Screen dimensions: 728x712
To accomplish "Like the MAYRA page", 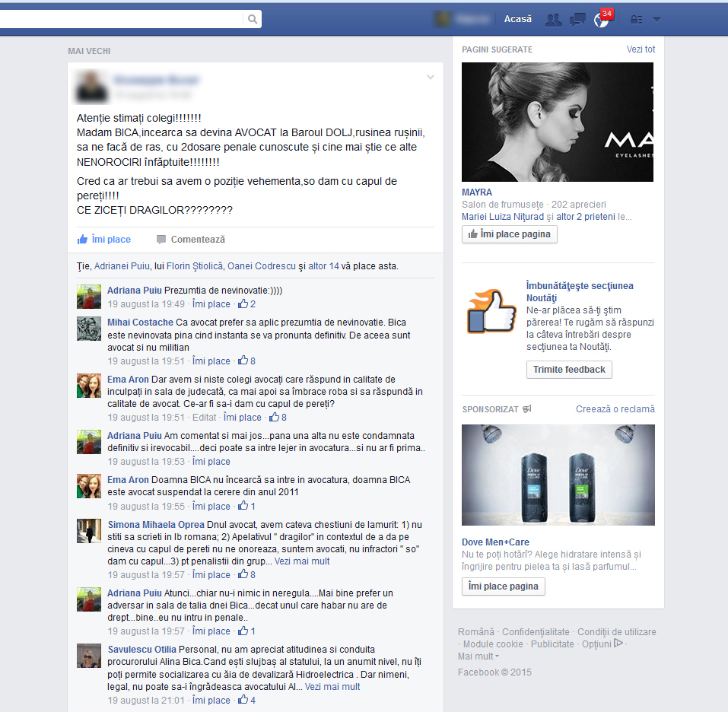I will (510, 234).
